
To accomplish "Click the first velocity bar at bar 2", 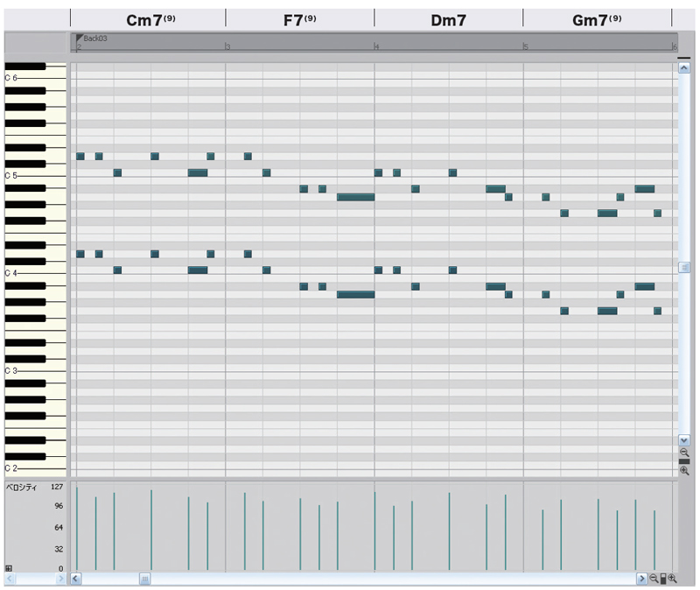I will pyautogui.click(x=77, y=529).
